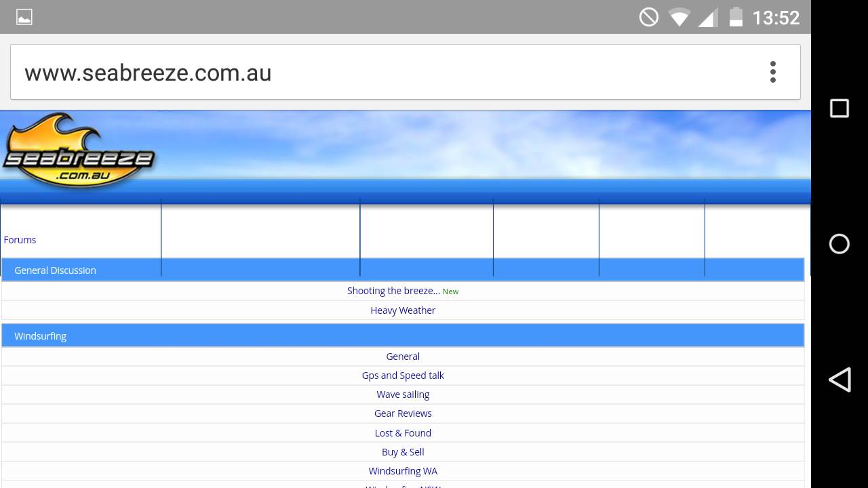
Task: Tap the battery status icon
Action: tap(736, 17)
